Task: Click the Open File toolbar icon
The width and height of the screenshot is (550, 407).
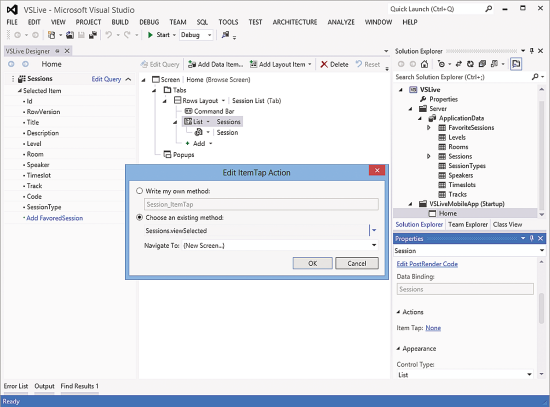Action: (x=70, y=35)
